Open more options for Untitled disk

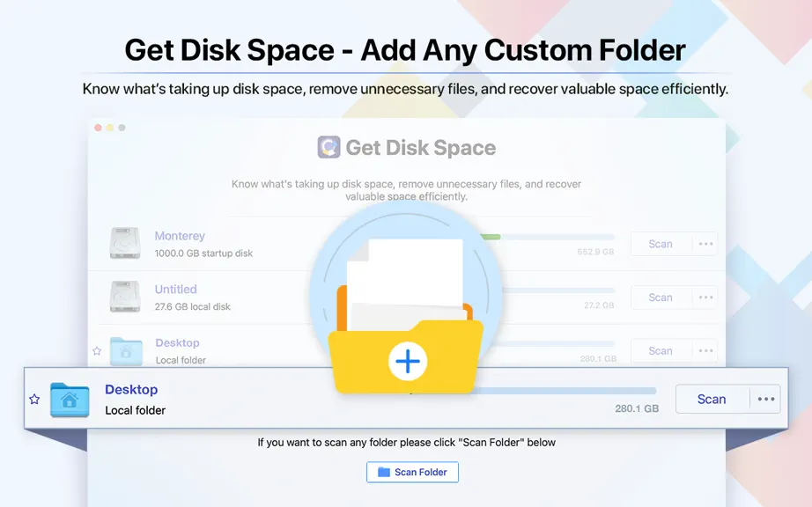pyautogui.click(x=705, y=297)
